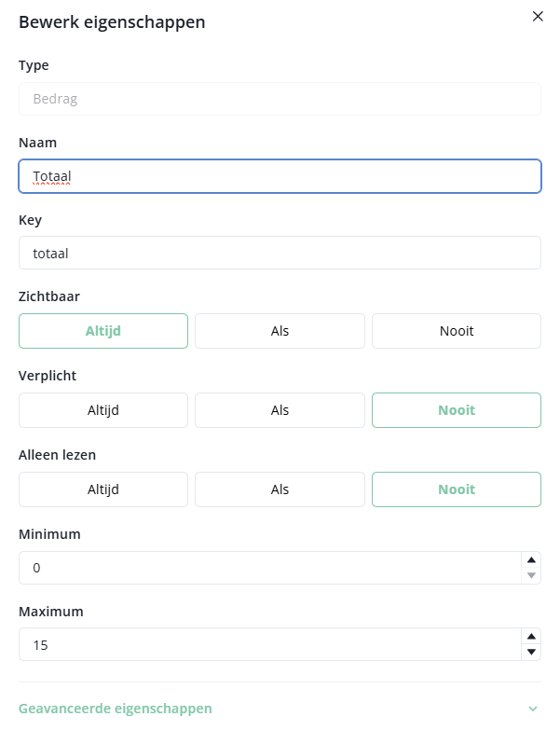Viewport: 560px width, 730px height.
Task: Focus the Key input field
Action: pyautogui.click(x=280, y=253)
